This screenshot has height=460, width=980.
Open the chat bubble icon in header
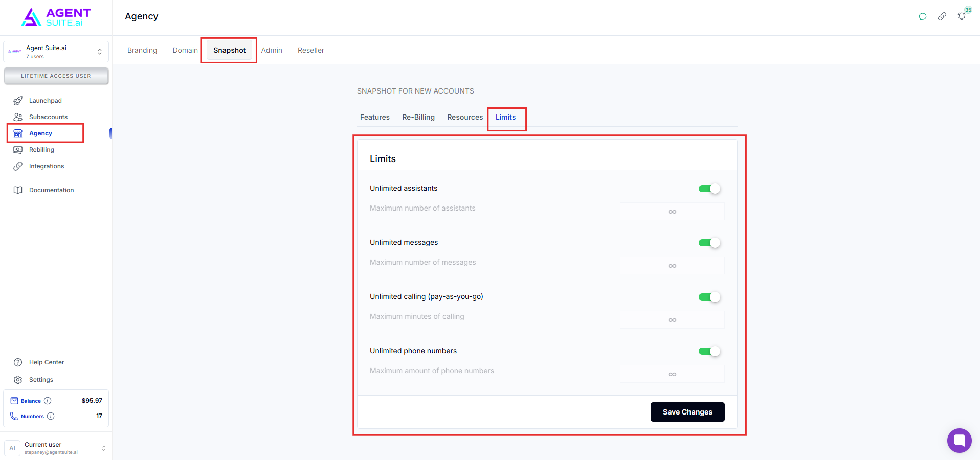click(923, 16)
